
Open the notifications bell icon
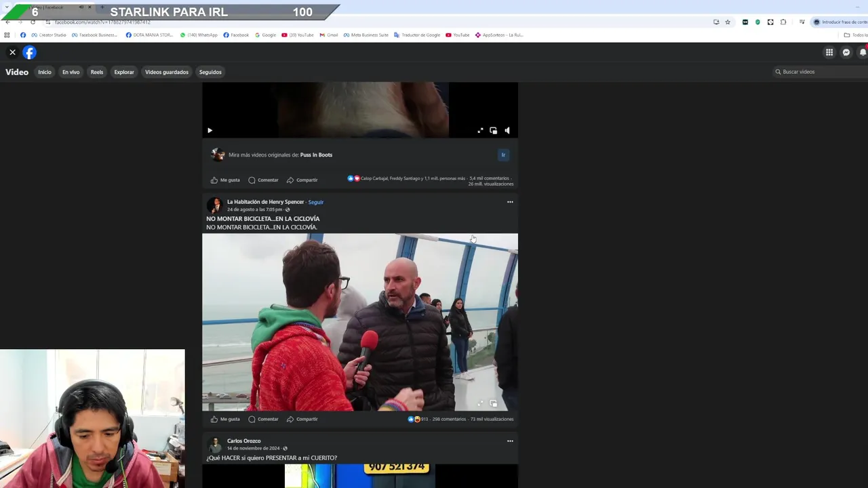[x=863, y=52]
